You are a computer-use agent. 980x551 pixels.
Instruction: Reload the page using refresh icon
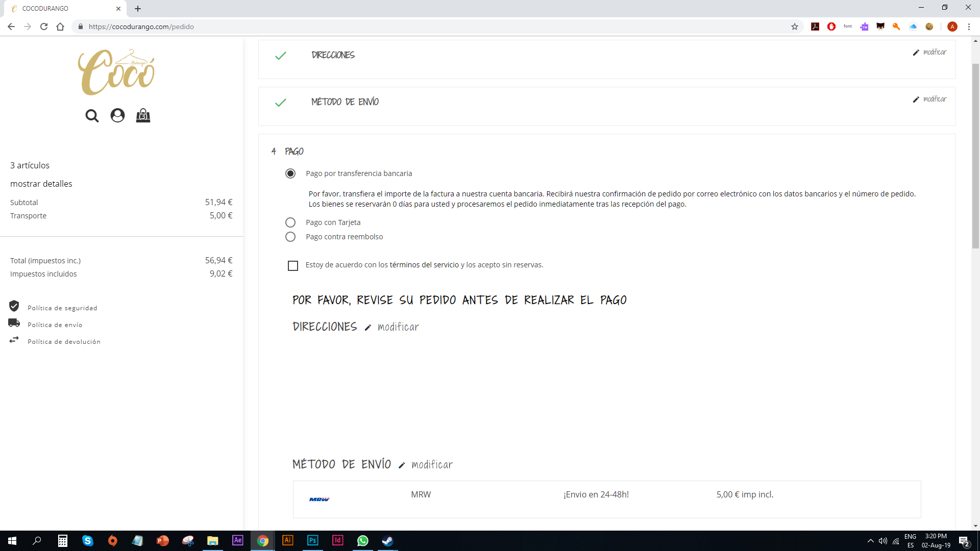[44, 27]
